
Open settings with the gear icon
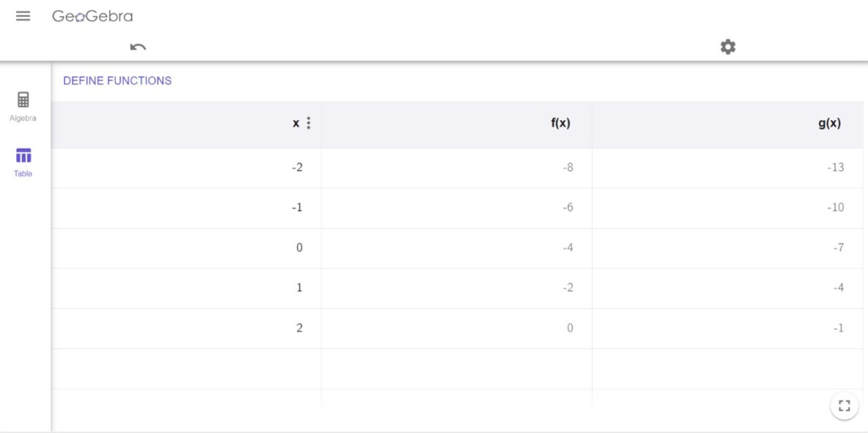pyautogui.click(x=728, y=47)
